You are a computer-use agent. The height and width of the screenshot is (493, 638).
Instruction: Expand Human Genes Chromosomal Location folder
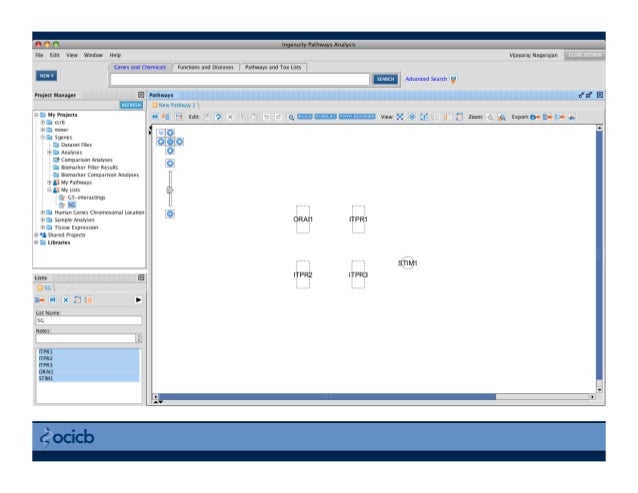click(x=43, y=212)
